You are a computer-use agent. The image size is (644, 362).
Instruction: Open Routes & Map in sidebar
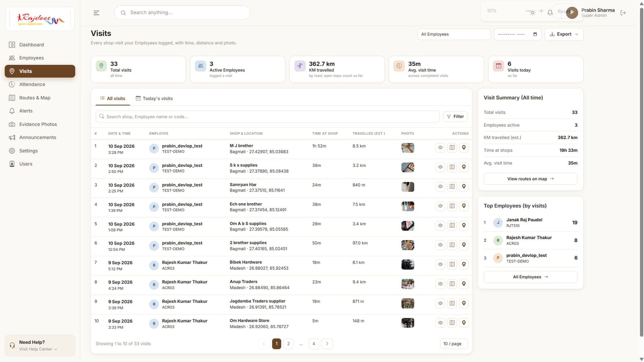[40, 98]
